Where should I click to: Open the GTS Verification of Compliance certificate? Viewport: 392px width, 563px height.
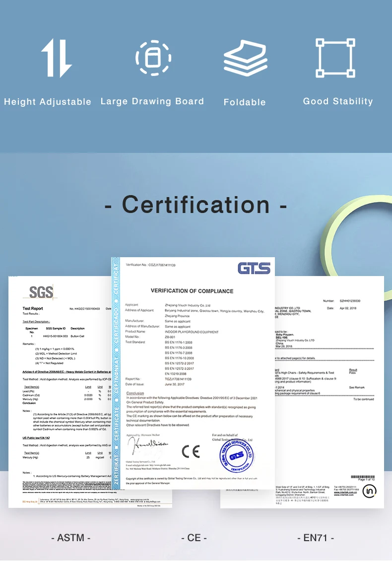click(x=193, y=373)
